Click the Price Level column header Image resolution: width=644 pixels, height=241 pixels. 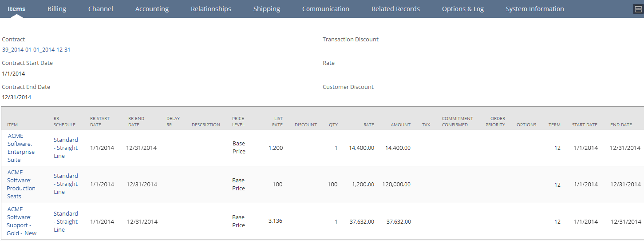click(x=238, y=122)
